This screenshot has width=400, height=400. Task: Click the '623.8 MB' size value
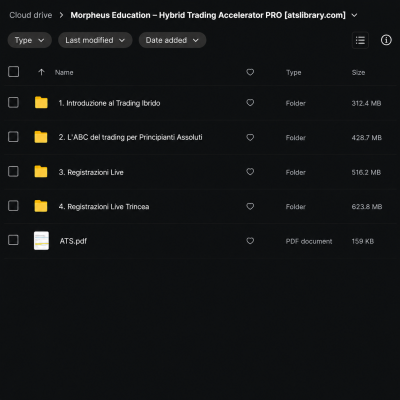click(367, 207)
